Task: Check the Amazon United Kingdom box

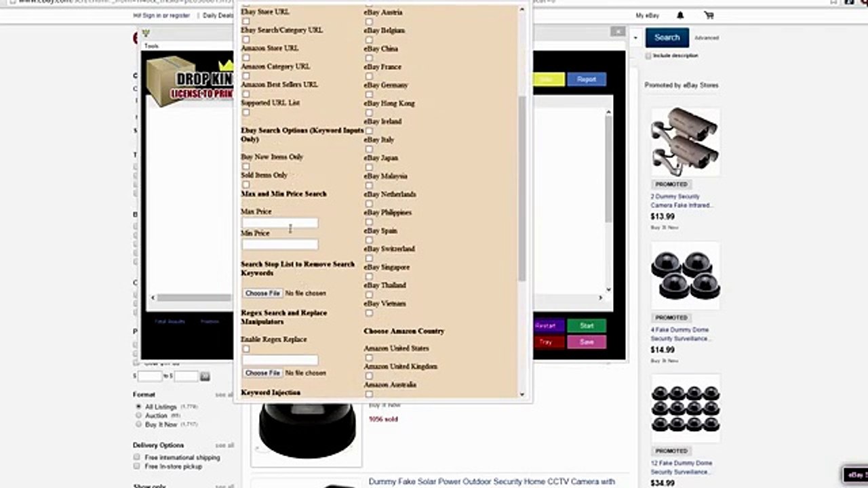Action: point(369,376)
